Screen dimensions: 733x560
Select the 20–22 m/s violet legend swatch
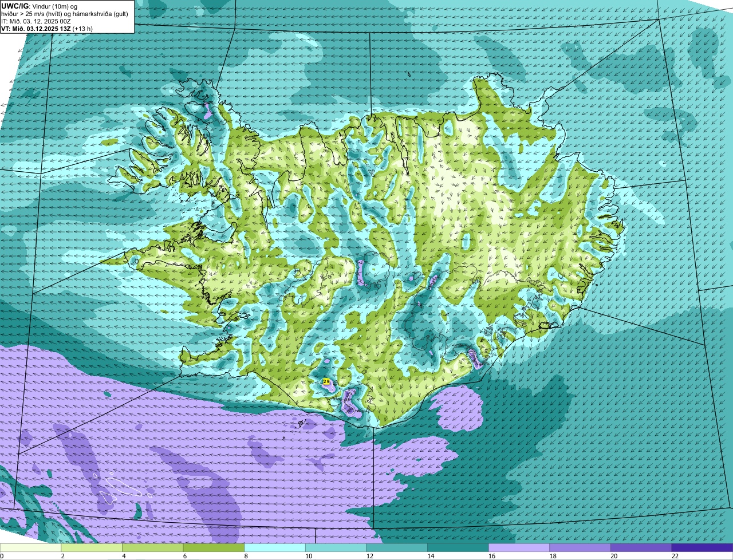[641, 547]
